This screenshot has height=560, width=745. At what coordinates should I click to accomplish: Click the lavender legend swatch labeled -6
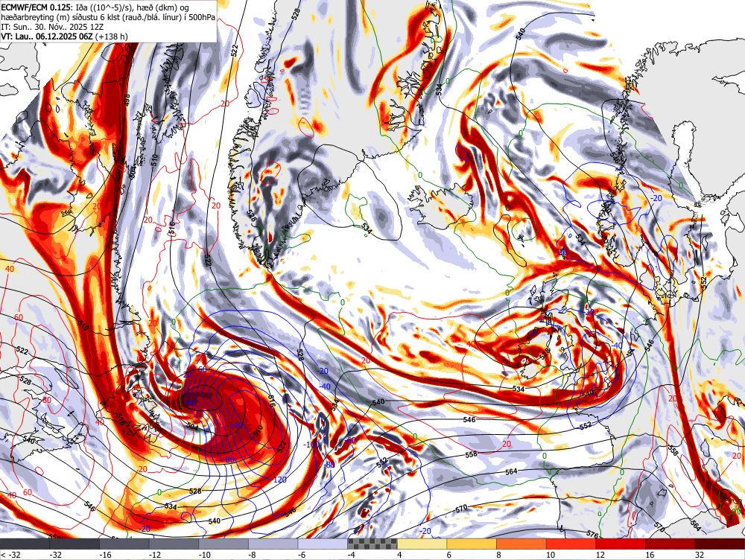tap(323, 544)
